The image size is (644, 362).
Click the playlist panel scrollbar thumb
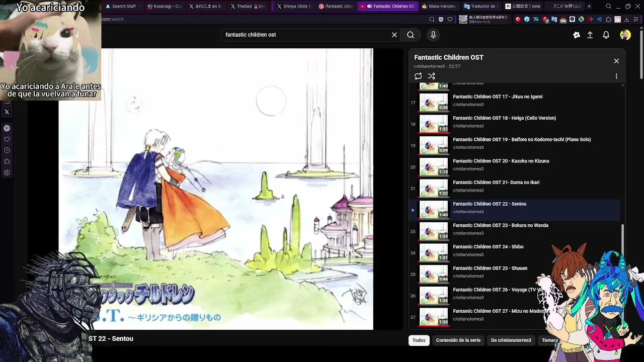[x=623, y=239]
